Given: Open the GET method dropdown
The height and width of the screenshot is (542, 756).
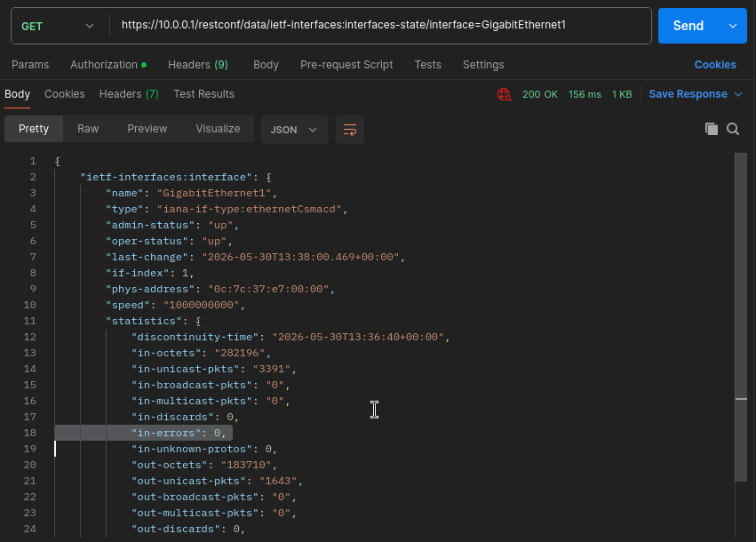Looking at the screenshot, I should click(x=58, y=26).
